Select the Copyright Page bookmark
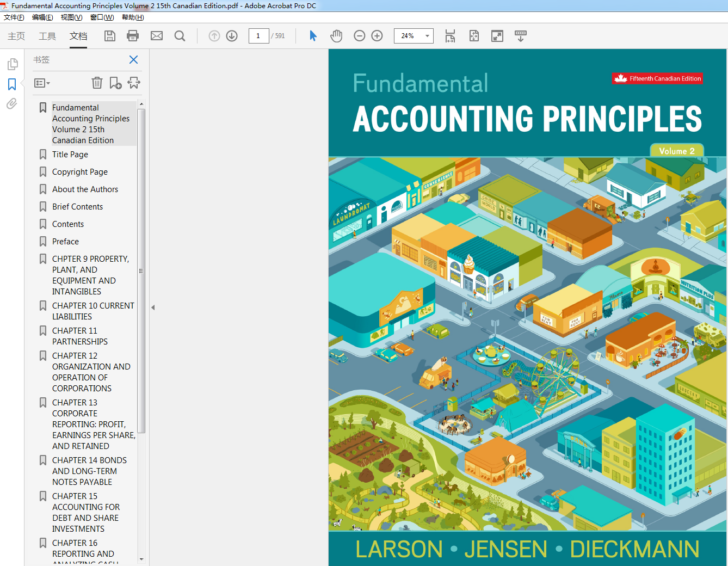The width and height of the screenshot is (728, 566). click(80, 172)
